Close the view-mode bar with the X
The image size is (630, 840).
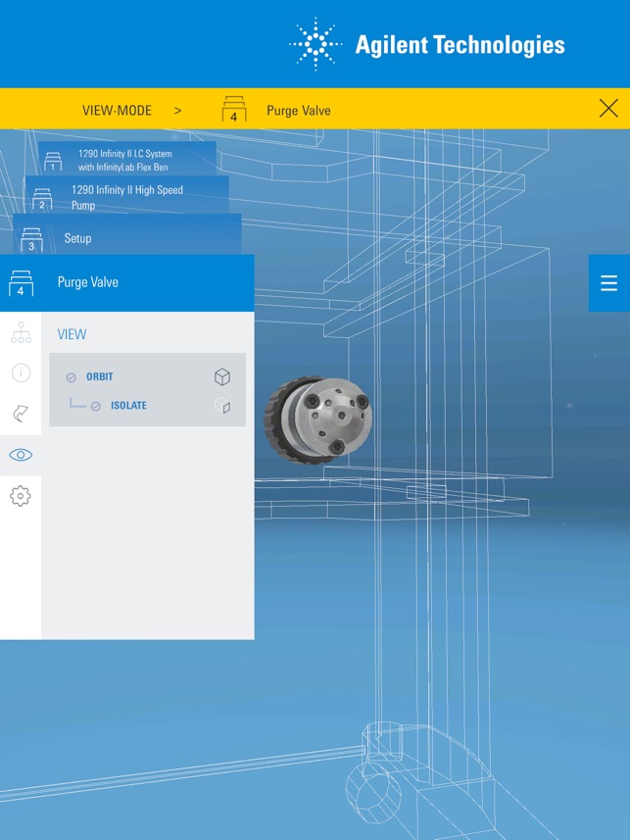tap(608, 109)
